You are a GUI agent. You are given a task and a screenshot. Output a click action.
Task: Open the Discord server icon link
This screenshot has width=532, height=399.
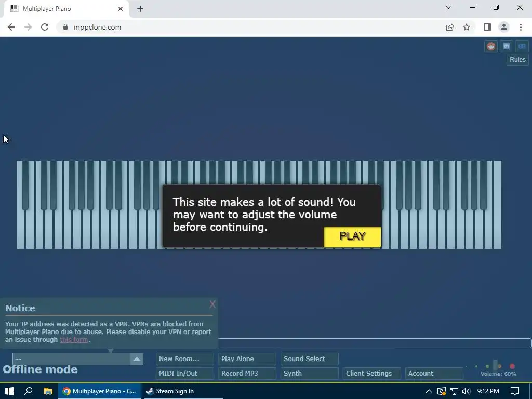point(506,46)
